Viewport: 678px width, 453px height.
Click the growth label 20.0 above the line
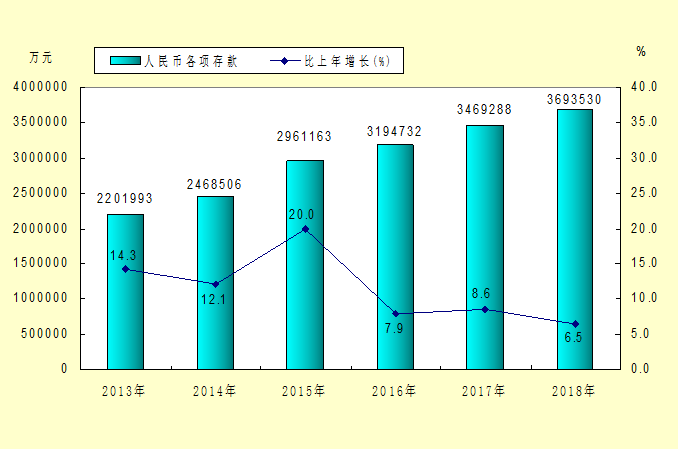coord(301,214)
